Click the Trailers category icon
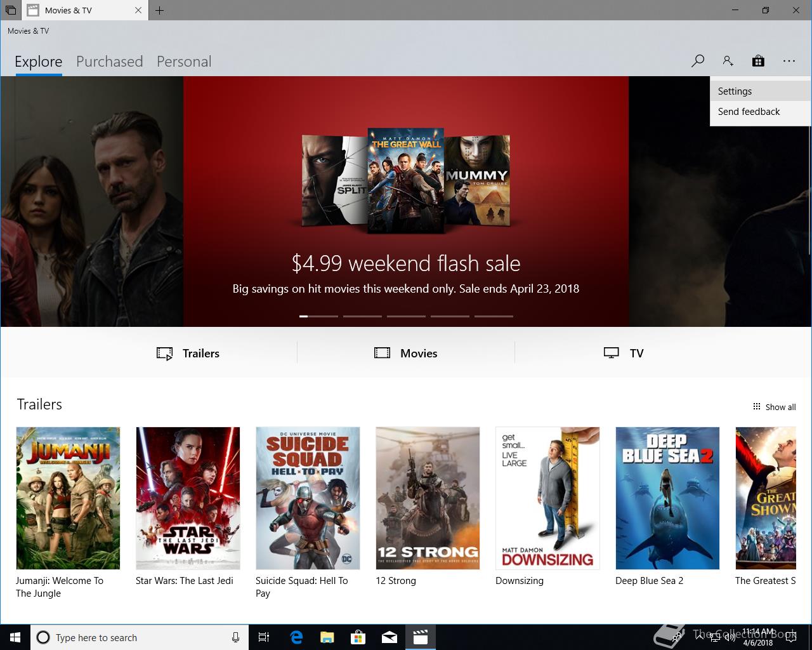The width and height of the screenshot is (812, 650). pyautogui.click(x=164, y=354)
